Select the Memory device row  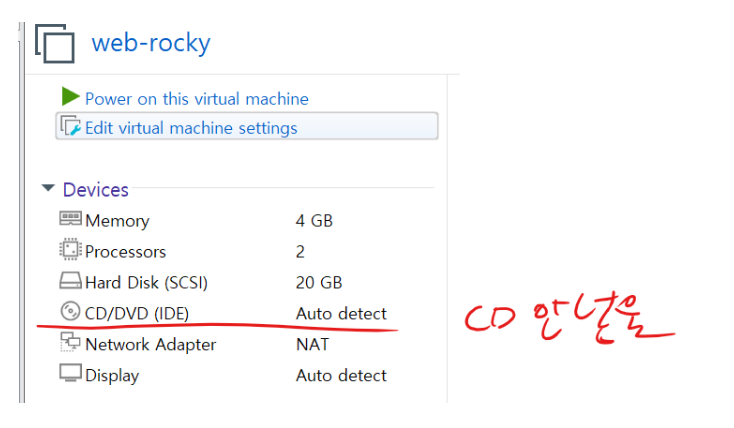tap(117, 221)
